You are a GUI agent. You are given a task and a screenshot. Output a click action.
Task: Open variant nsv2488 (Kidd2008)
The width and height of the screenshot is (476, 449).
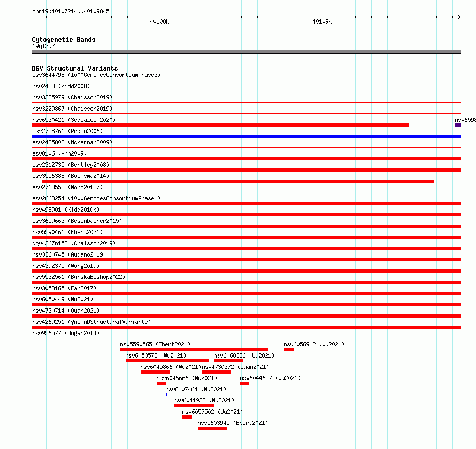[61, 86]
